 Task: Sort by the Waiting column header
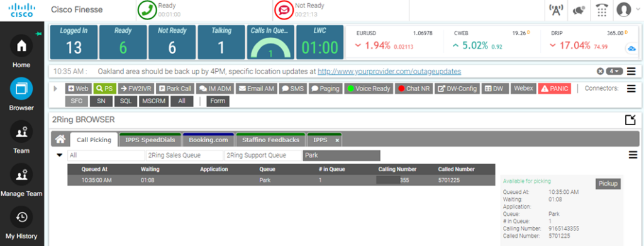150,169
